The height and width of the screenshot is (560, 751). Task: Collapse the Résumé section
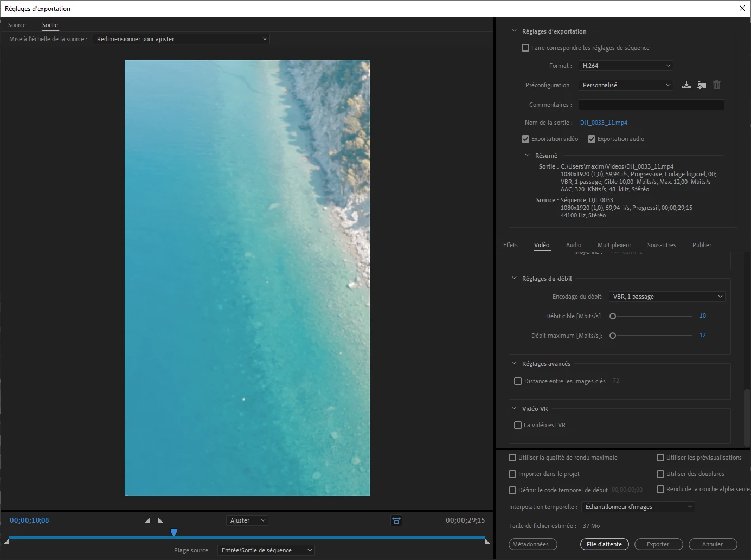[x=527, y=156]
